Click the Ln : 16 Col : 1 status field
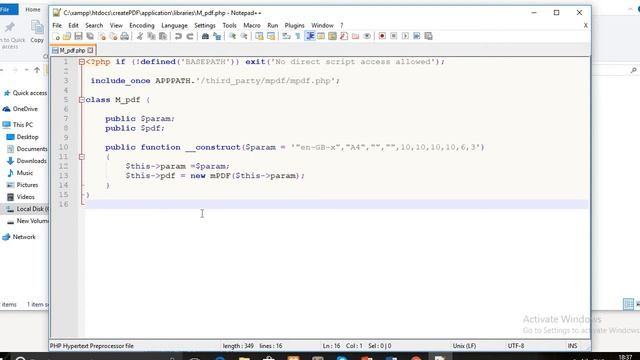This screenshot has height=360, width=640. (x=342, y=346)
